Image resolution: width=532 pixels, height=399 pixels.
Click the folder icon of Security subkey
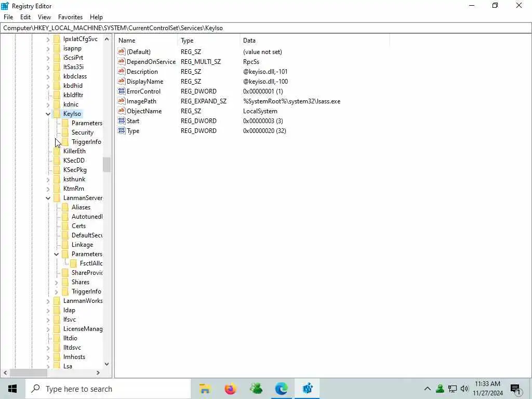click(x=65, y=132)
